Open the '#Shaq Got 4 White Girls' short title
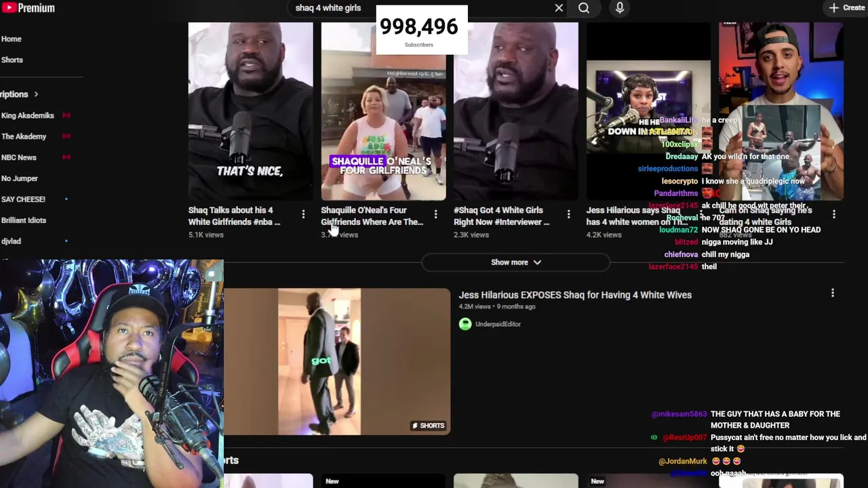868x488 pixels. (x=501, y=216)
